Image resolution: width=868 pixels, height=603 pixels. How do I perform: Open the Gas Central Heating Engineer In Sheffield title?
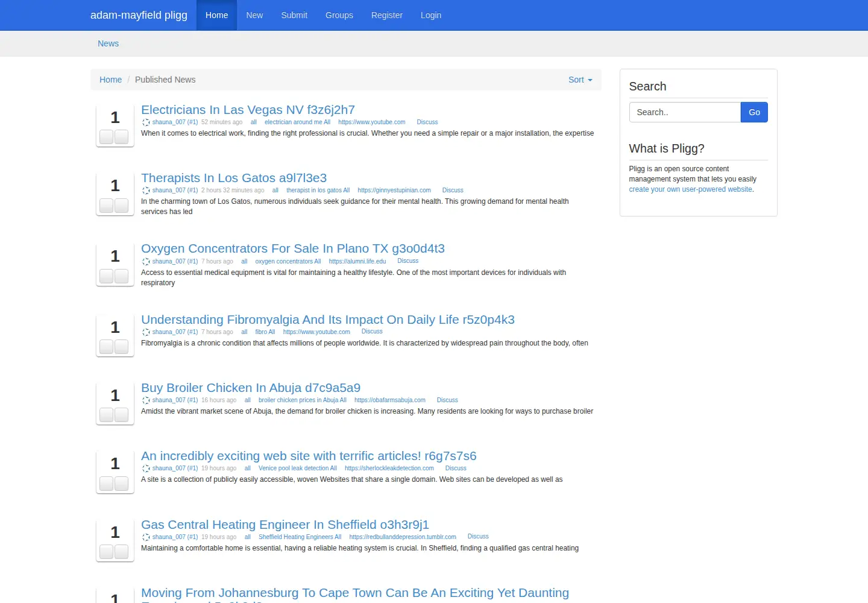(x=285, y=525)
